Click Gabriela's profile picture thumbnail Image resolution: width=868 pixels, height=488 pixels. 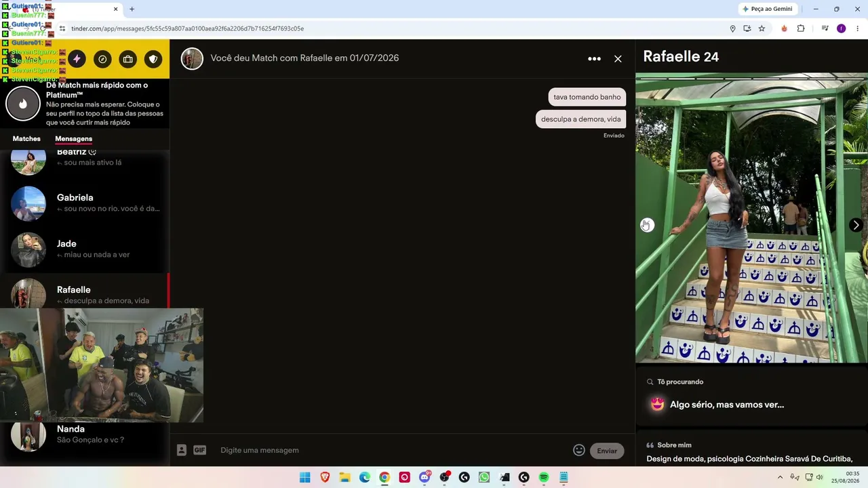(x=28, y=203)
